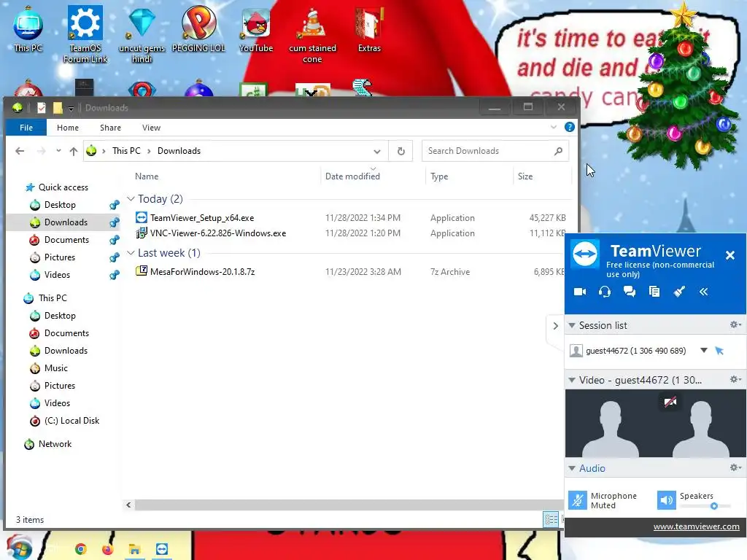Viewport: 747px width, 560px height.
Task: Collapse TeamViewer panel with double-arrow icon
Action: tap(704, 292)
